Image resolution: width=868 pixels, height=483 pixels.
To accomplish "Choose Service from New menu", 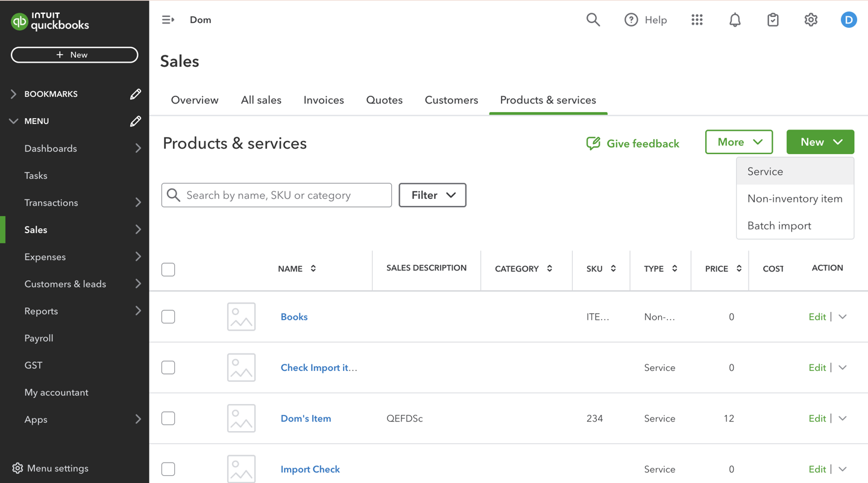I will pyautogui.click(x=795, y=172).
